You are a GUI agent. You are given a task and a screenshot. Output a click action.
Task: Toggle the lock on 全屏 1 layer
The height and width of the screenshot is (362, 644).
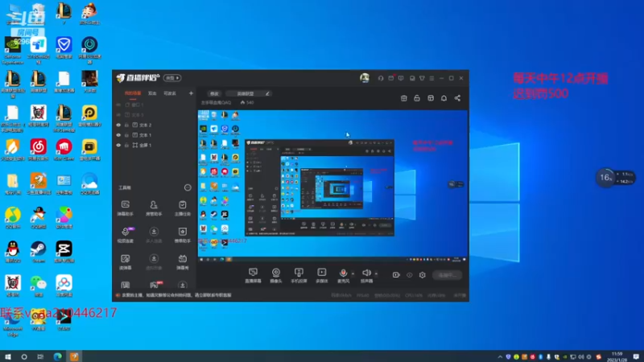[x=127, y=146]
